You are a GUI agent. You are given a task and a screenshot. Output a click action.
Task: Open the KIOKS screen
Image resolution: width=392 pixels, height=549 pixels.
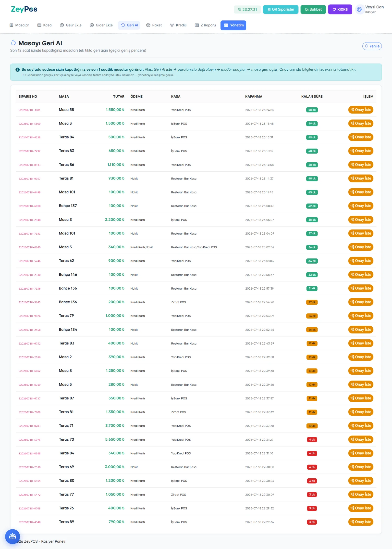tap(340, 10)
